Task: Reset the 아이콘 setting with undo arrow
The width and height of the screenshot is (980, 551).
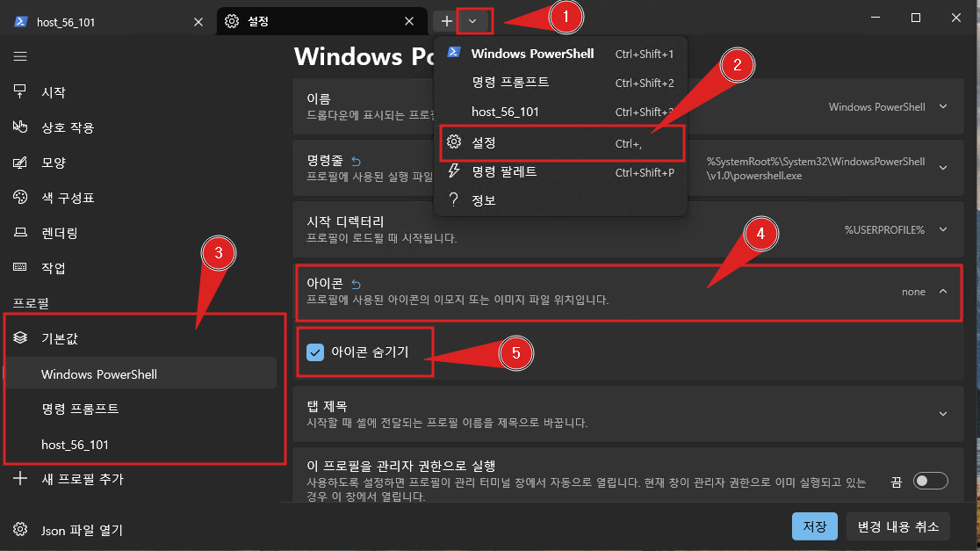Action: click(356, 284)
